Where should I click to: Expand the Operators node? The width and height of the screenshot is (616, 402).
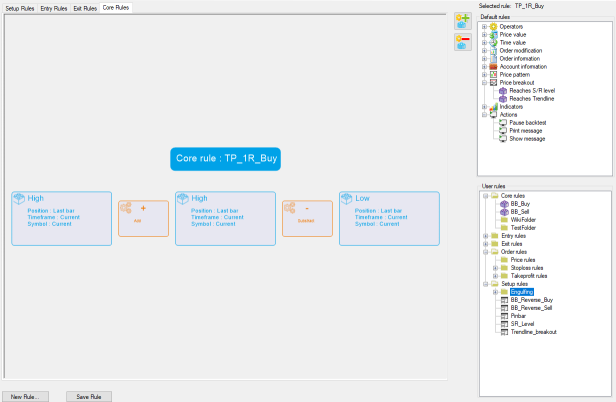click(x=484, y=27)
